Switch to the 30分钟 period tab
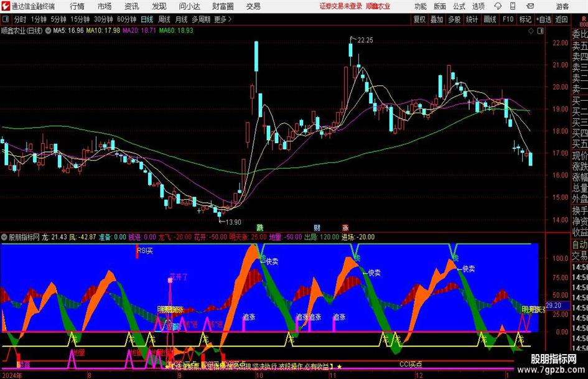 pos(103,19)
